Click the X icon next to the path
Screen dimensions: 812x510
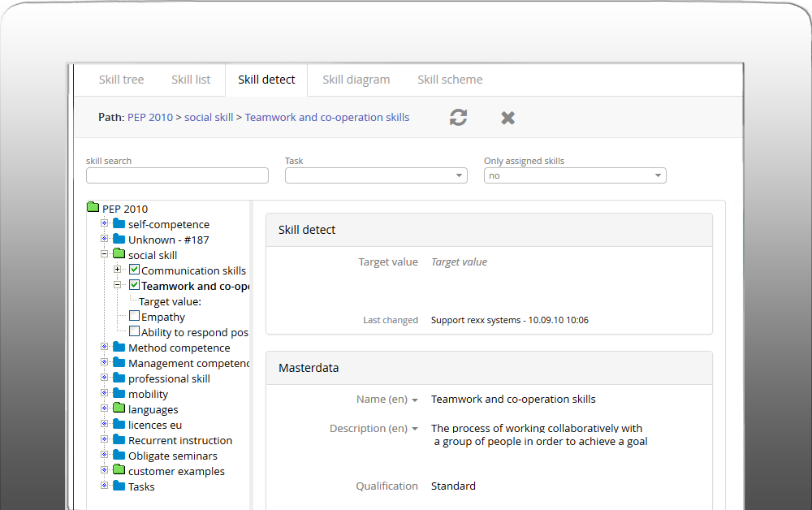coord(508,118)
